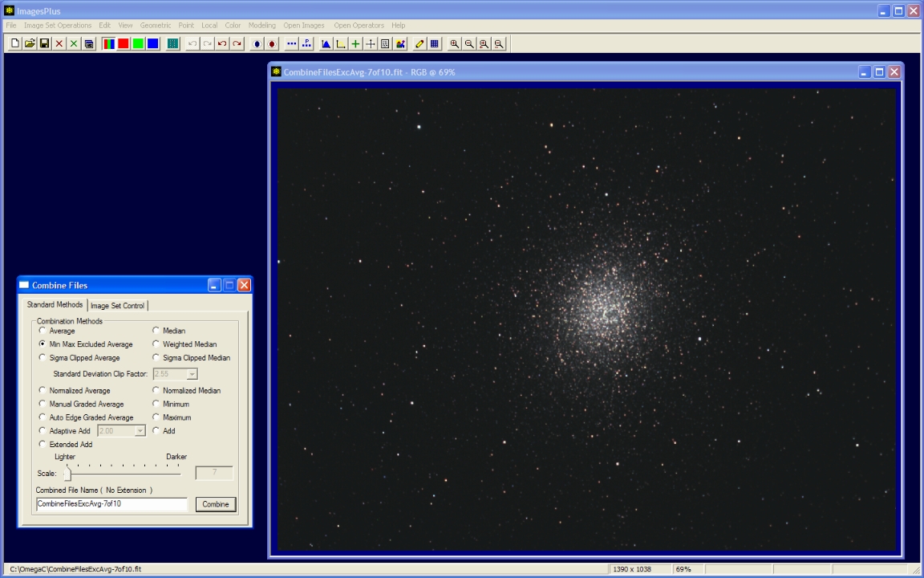Image resolution: width=924 pixels, height=578 pixels.
Task: Open Standard Deviation Clip Factor dropdown
Action: (x=192, y=374)
